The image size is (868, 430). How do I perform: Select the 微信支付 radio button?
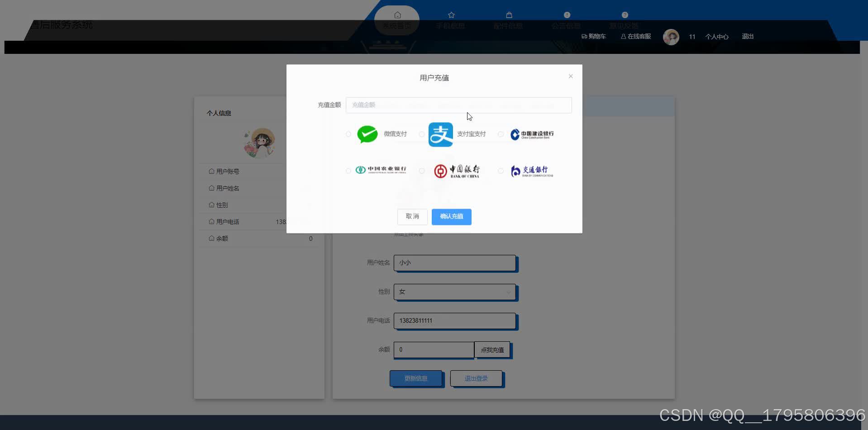pyautogui.click(x=348, y=134)
